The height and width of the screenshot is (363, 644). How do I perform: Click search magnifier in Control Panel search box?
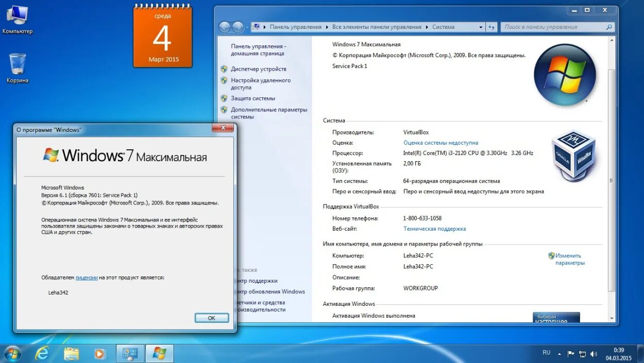[x=609, y=27]
